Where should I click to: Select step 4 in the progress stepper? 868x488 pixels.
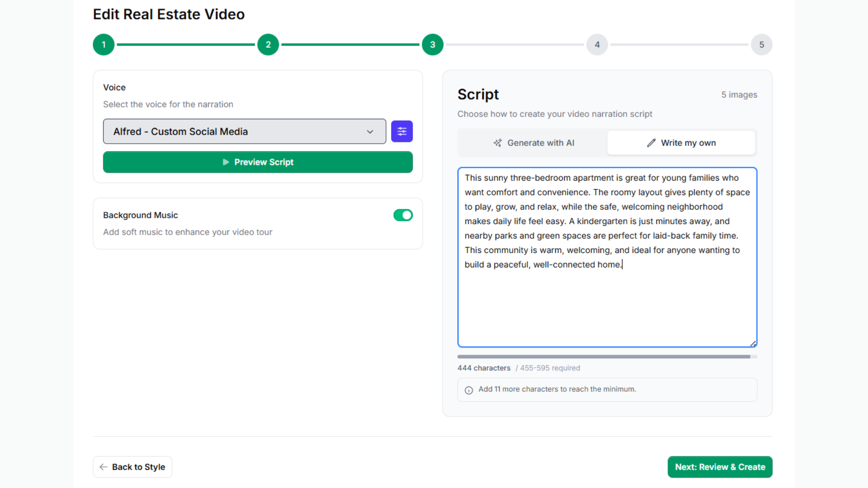coord(597,44)
